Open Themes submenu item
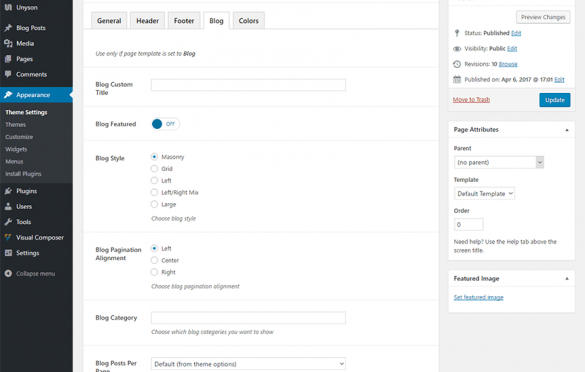 (16, 125)
